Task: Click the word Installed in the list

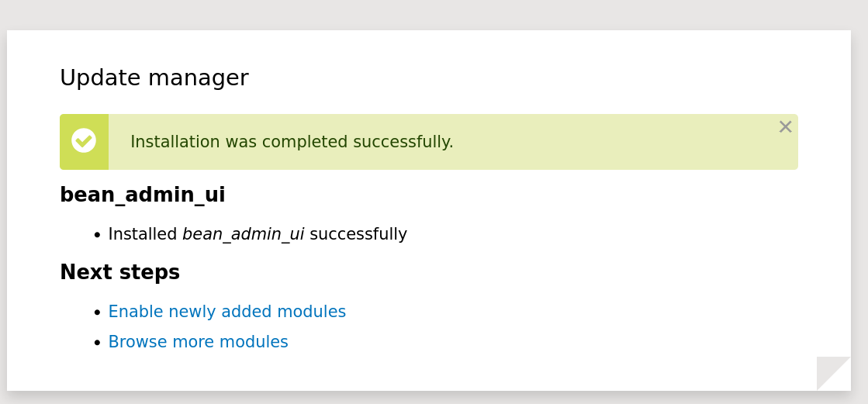Action: pyautogui.click(x=142, y=234)
